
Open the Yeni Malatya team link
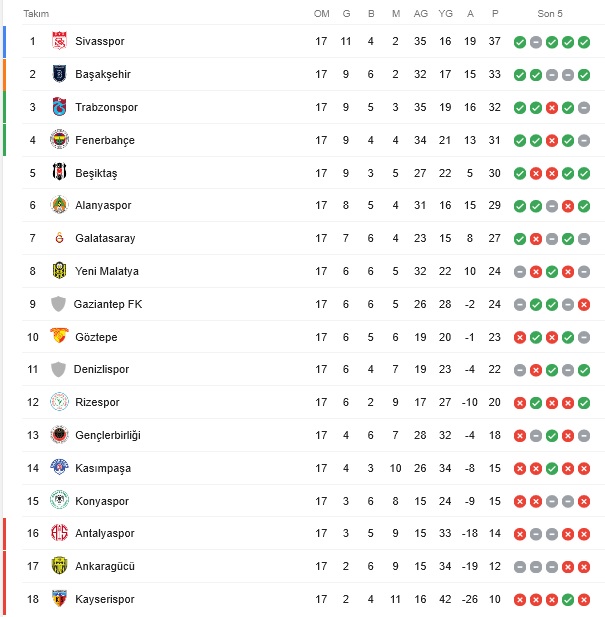pyautogui.click(x=107, y=271)
